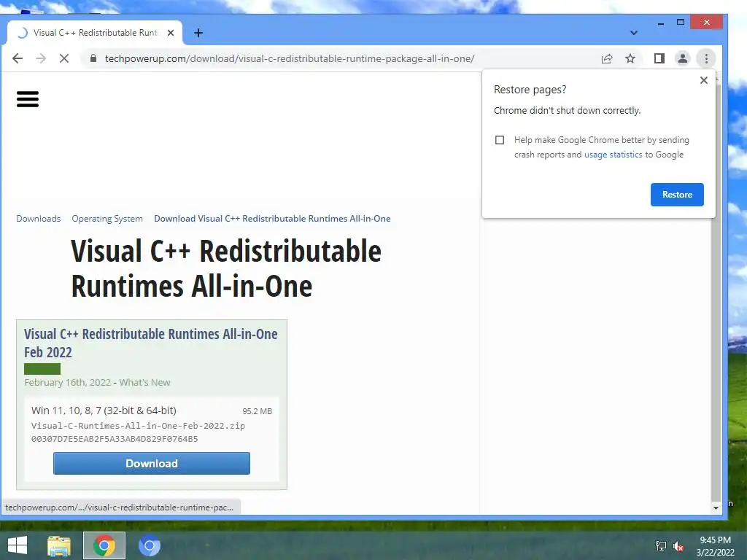The height and width of the screenshot is (560, 747).
Task: Click the green rating bar
Action: [42, 369]
